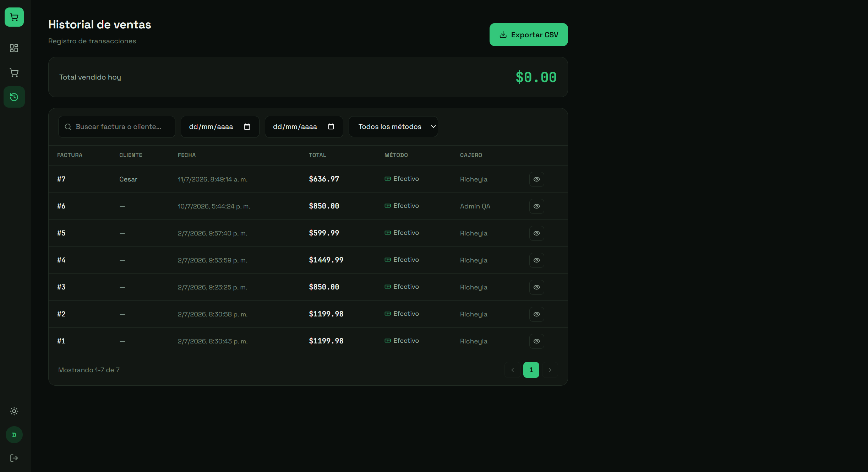Click date 2/7/2026, 9:23:25 p. m.
868x472 pixels.
(x=213, y=287)
